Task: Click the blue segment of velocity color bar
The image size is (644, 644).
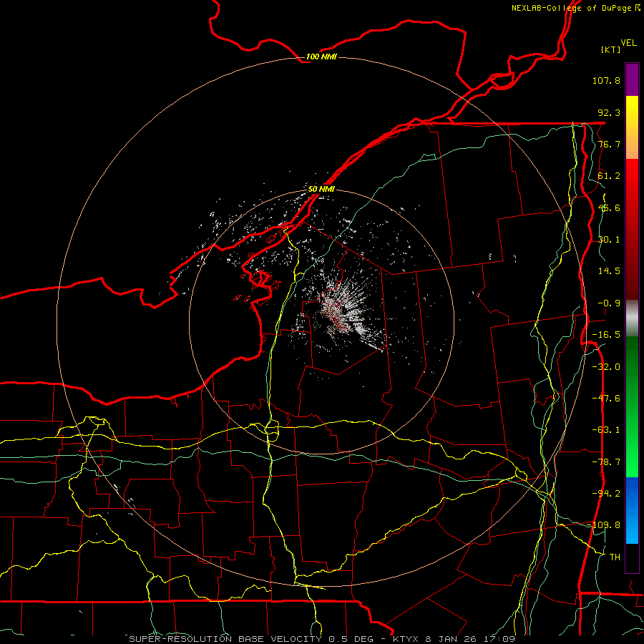Action: 632,510
